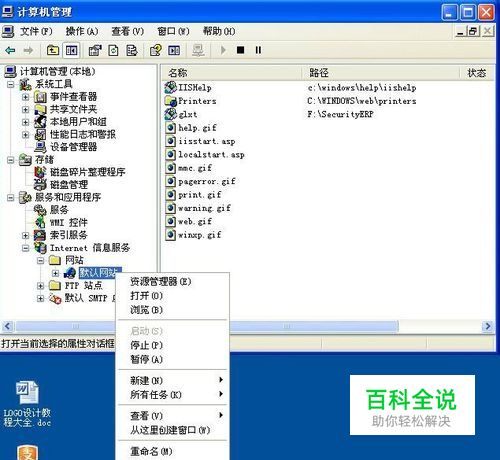Click the F:\SecurityERP path text
500x460 pixels.
(340, 114)
